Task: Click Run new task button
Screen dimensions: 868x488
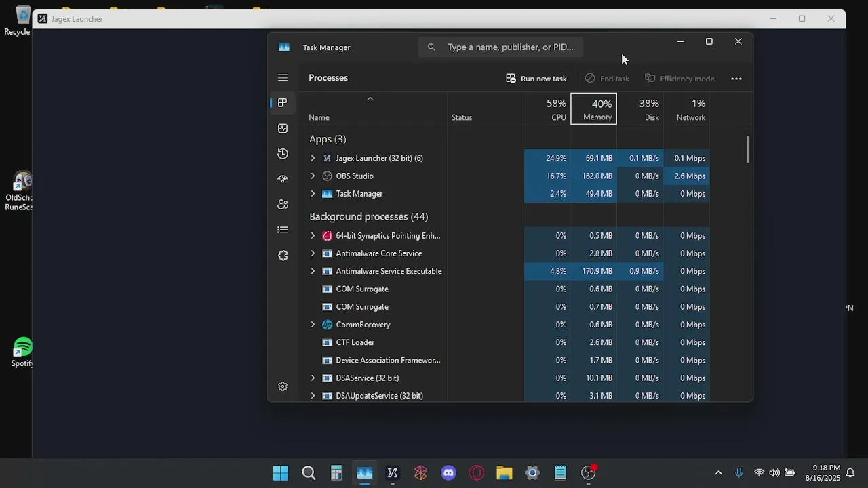Action: pyautogui.click(x=536, y=79)
